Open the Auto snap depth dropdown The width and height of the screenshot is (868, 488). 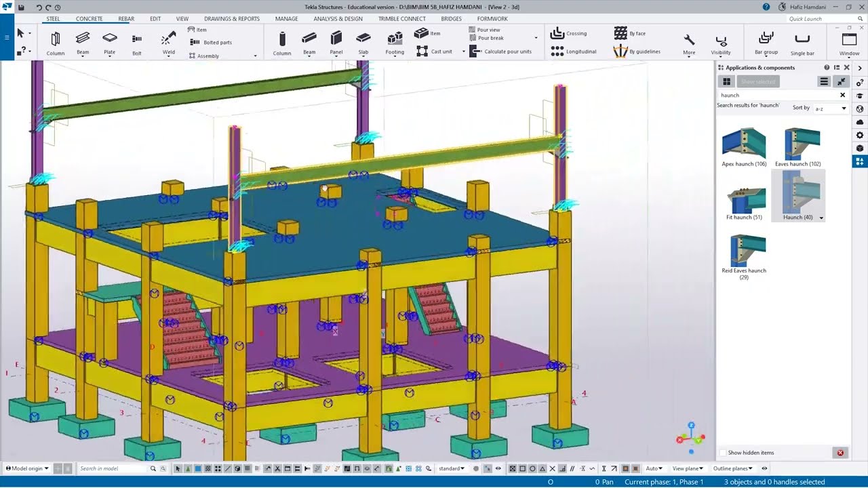654,468
